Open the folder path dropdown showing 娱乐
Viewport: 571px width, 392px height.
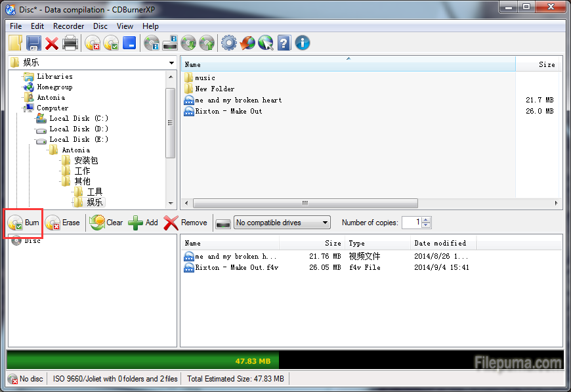pos(171,63)
